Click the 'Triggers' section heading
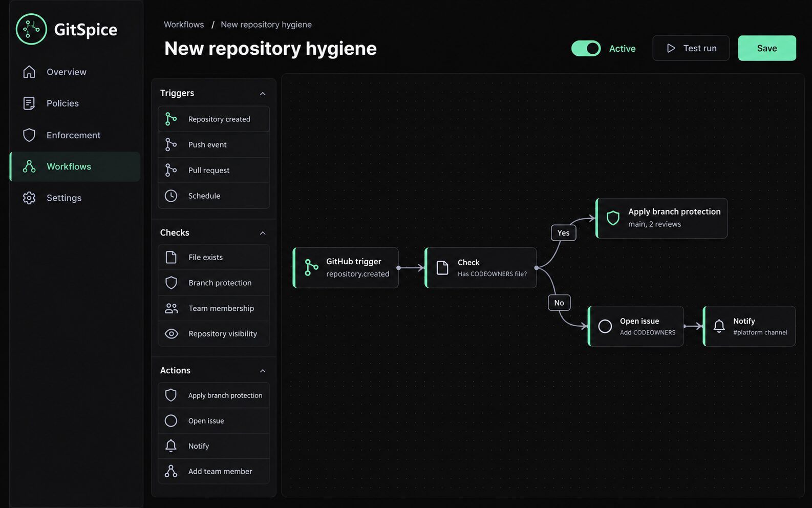812x508 pixels. click(177, 93)
